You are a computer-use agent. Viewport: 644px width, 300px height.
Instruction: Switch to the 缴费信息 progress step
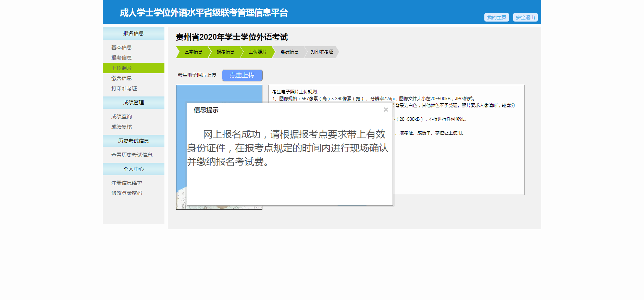(290, 52)
